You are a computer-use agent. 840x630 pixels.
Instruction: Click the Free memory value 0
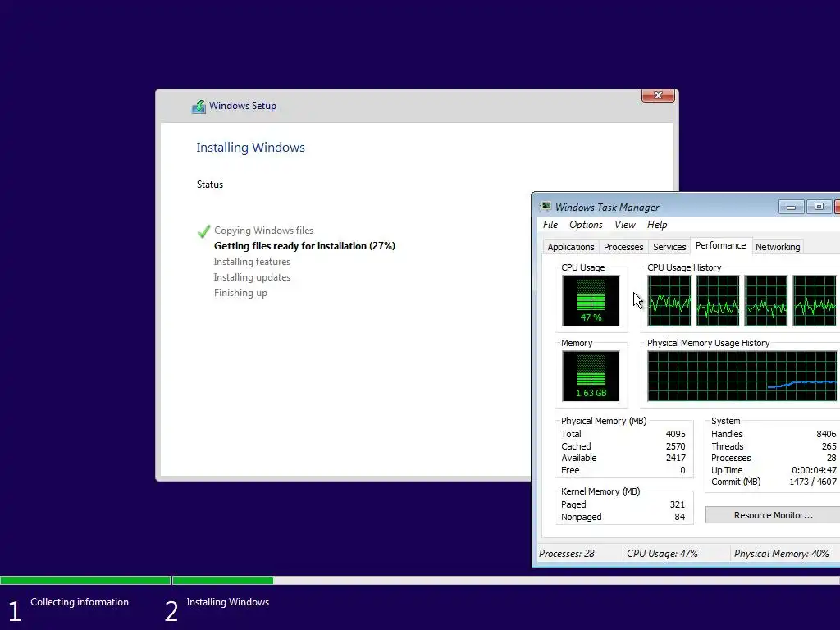tap(682, 470)
